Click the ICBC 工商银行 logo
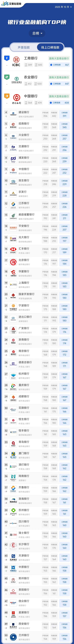The width and height of the screenshot is (74, 644). [x=16, y=61]
